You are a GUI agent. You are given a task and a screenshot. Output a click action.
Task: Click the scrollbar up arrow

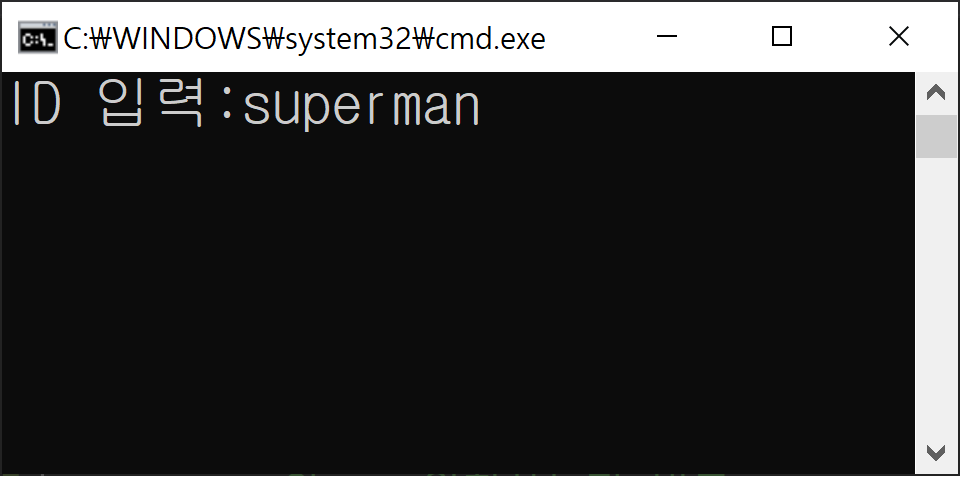click(936, 93)
